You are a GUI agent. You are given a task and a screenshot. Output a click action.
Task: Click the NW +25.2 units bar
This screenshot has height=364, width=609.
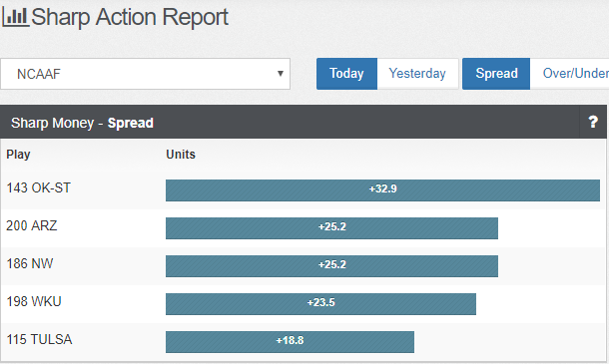[x=331, y=266]
